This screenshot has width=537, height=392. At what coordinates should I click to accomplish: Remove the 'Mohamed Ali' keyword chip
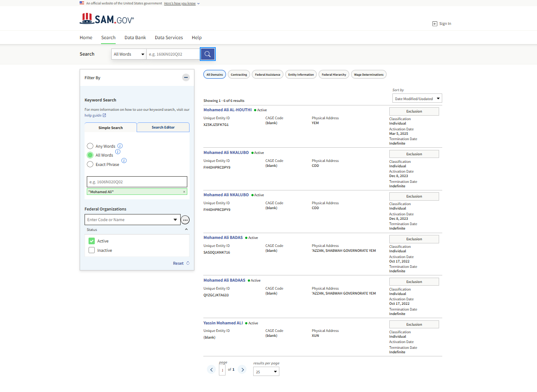click(184, 191)
